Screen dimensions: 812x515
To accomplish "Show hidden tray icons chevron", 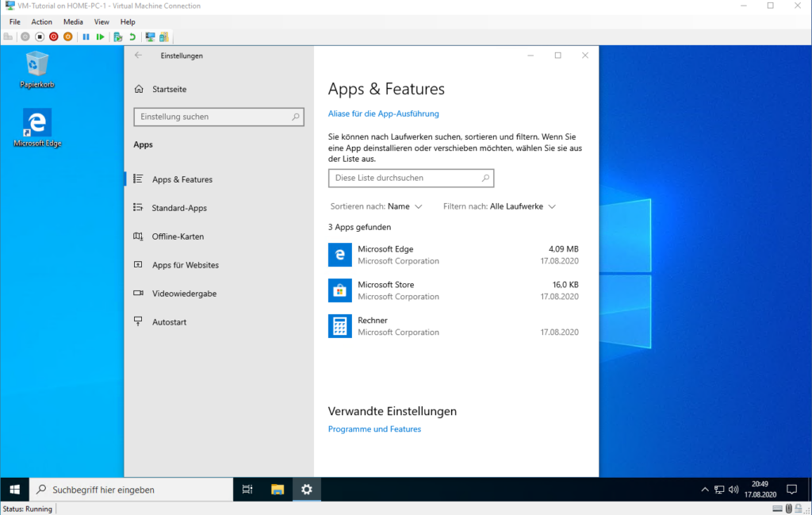I will click(x=705, y=490).
